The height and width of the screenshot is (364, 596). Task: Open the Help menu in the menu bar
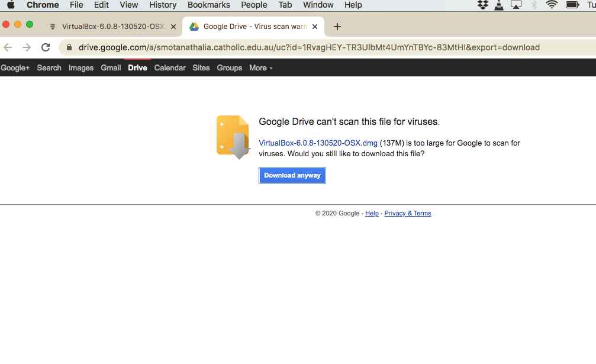(x=353, y=5)
